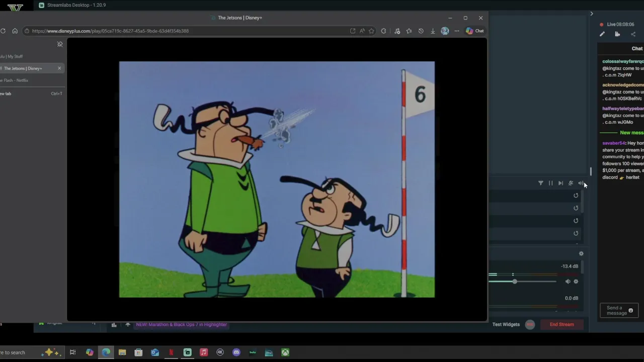Open Copilot from the taskbar
Screen dimensions: 644x362
(x=90, y=352)
